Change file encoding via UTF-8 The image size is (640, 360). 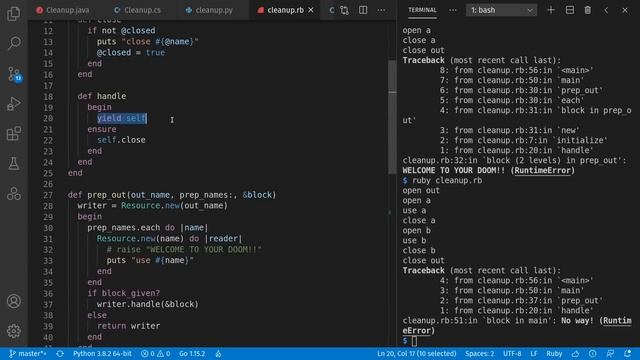[512, 353]
